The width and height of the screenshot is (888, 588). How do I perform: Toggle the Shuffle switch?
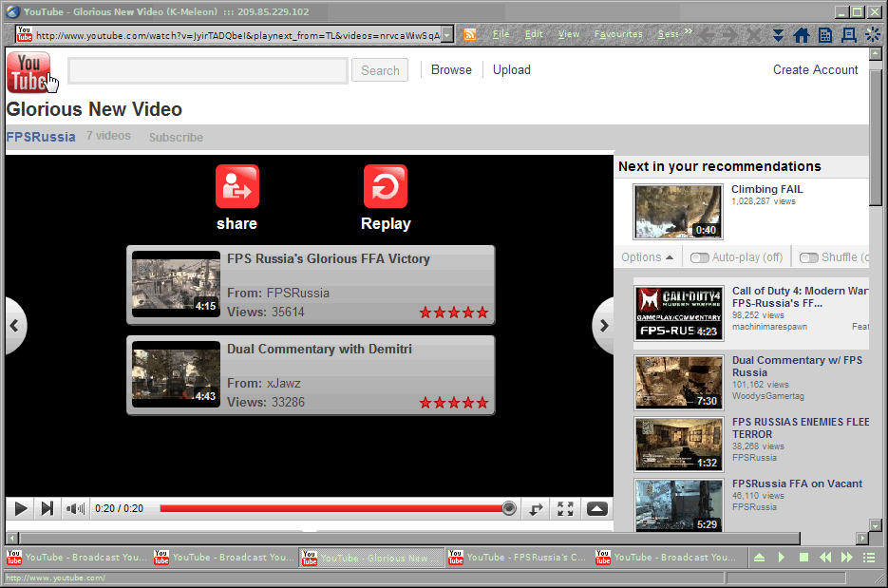809,257
